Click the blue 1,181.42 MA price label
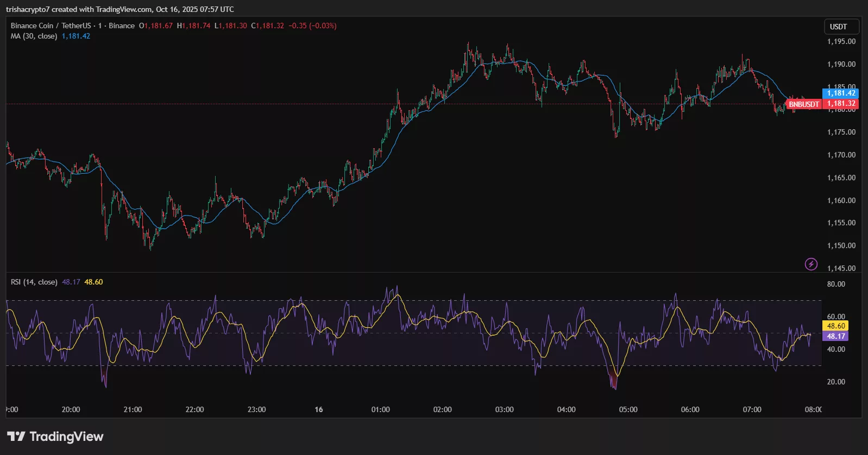 point(841,93)
